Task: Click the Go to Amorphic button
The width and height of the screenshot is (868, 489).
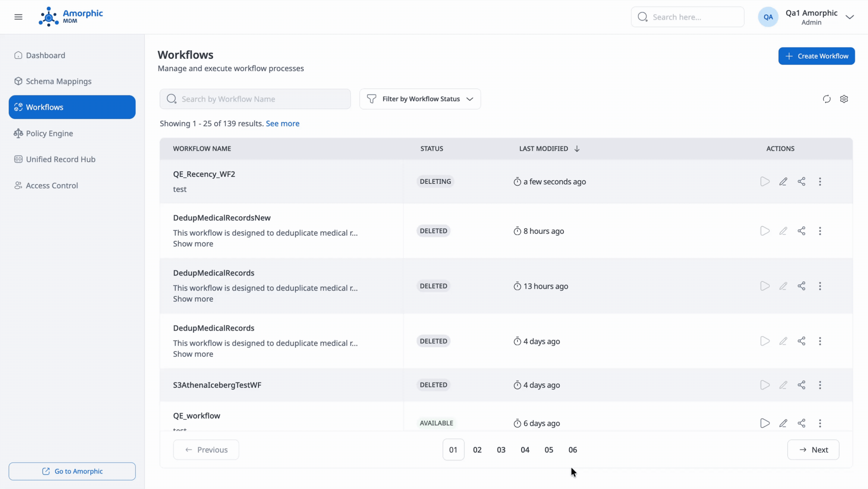Action: [72, 471]
